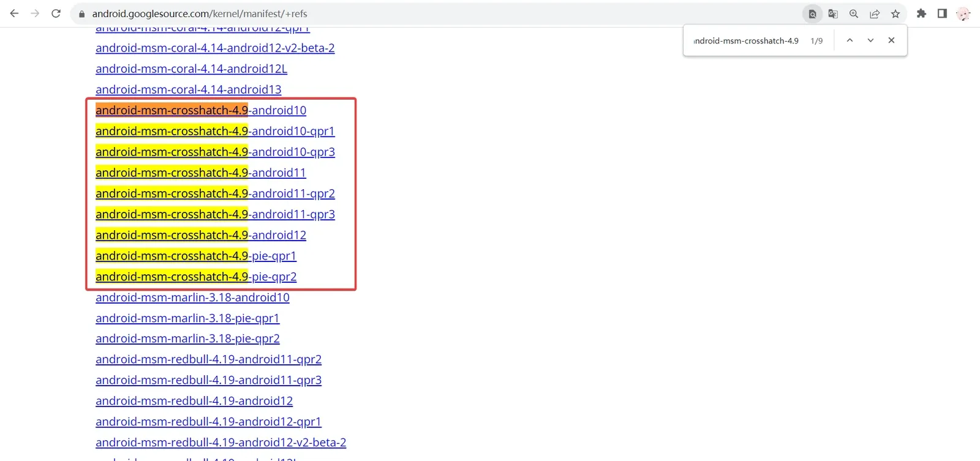Screen dimensions: 980x461
Task: Open android-msm-crosshatch-4.9-android12 link
Action: (201, 235)
